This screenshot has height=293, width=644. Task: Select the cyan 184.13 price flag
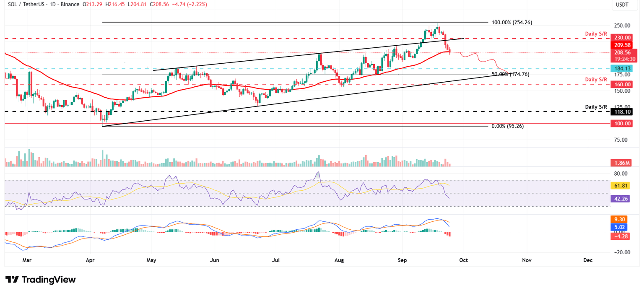pyautogui.click(x=622, y=67)
